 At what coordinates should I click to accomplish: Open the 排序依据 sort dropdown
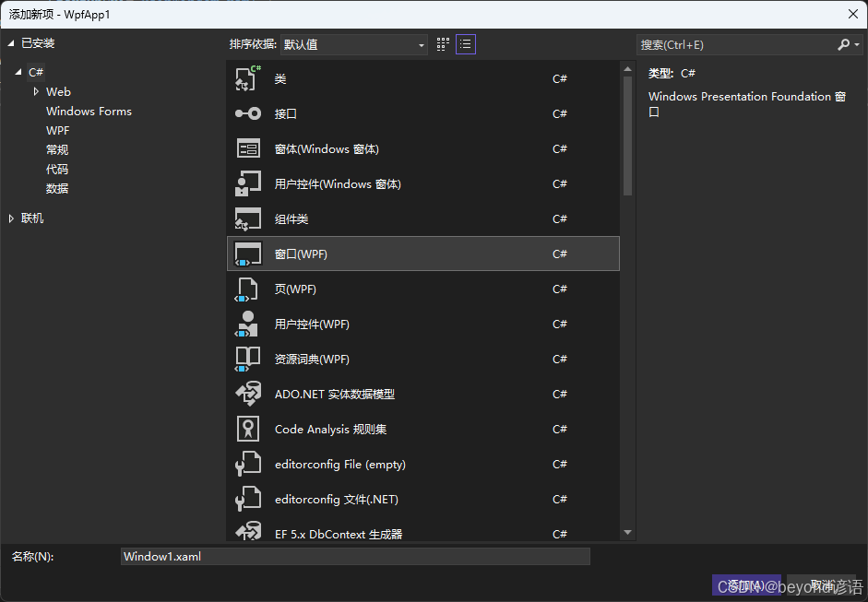click(x=354, y=45)
